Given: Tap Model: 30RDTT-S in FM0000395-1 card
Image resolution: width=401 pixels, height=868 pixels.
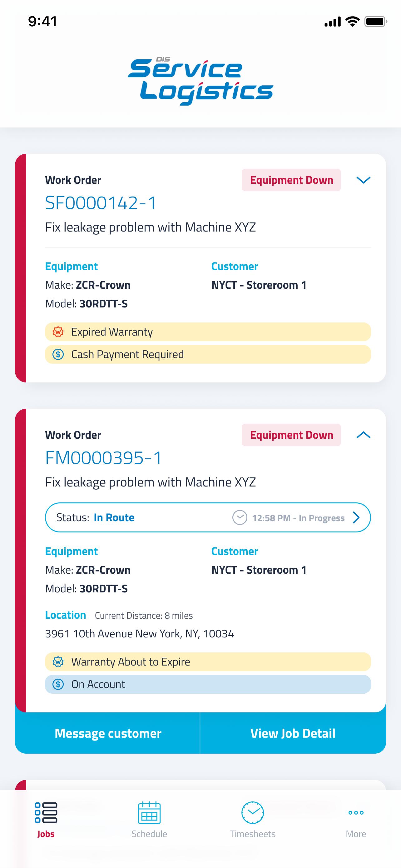Looking at the screenshot, I should pos(87,589).
